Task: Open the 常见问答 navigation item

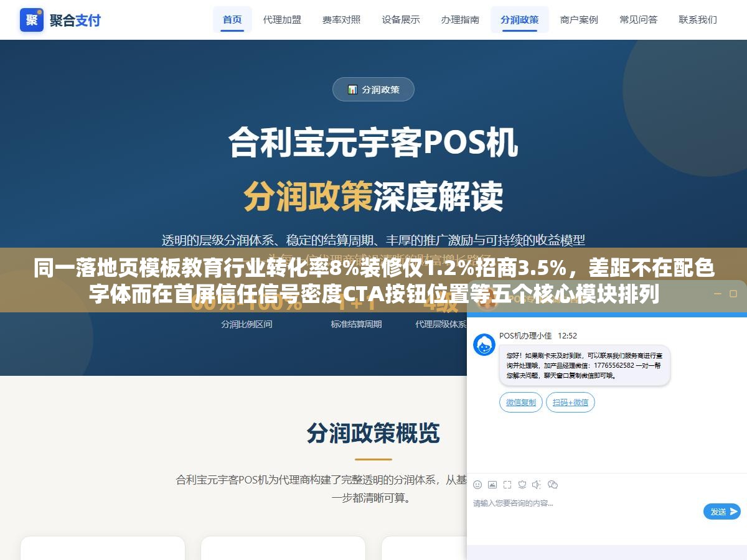Action: (639, 19)
